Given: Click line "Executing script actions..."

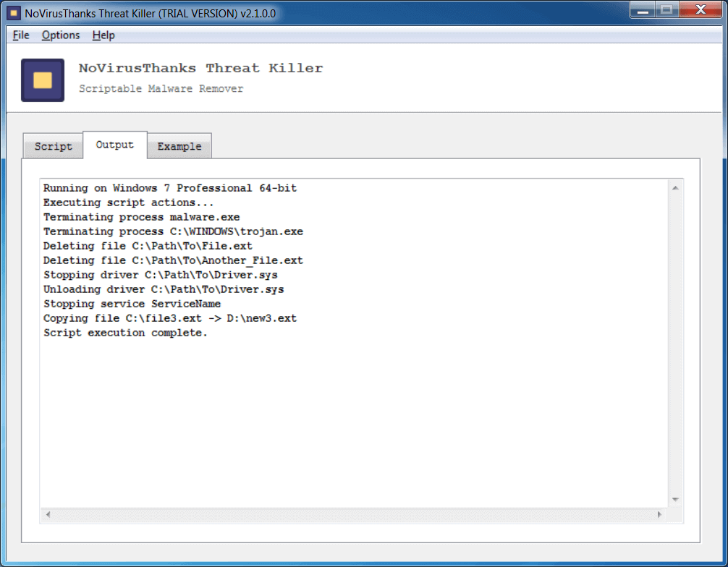Looking at the screenshot, I should [x=129, y=202].
